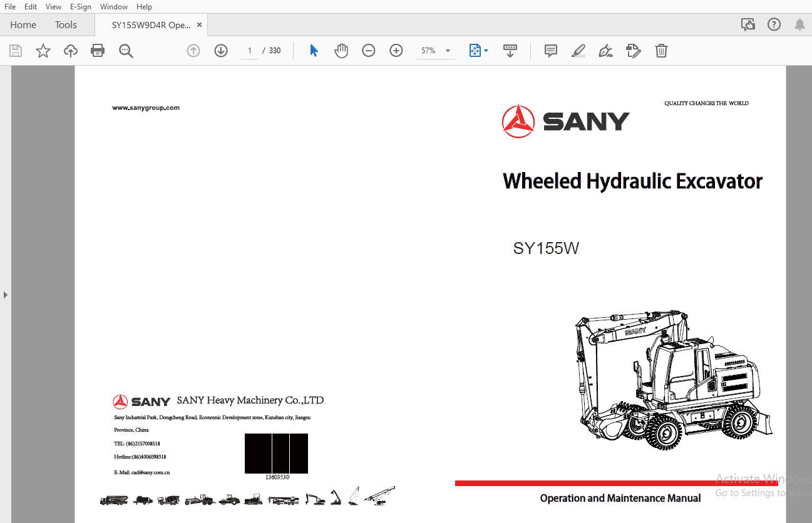
Task: Click the QUALITY CHANGES THE WORLD slogan
Action: pyautogui.click(x=706, y=103)
